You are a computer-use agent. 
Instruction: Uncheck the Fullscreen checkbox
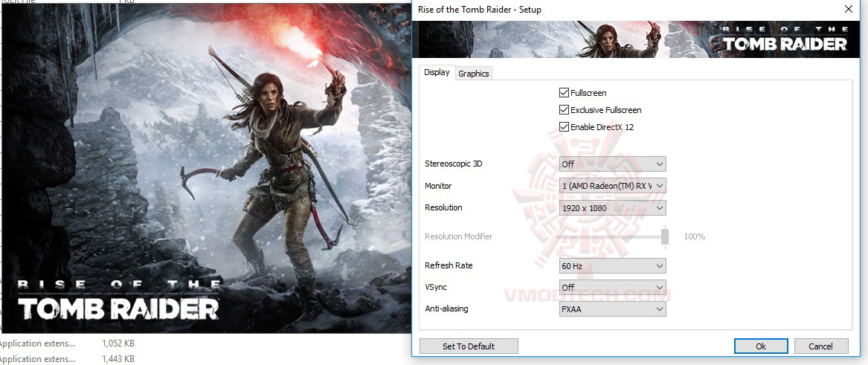tap(564, 93)
